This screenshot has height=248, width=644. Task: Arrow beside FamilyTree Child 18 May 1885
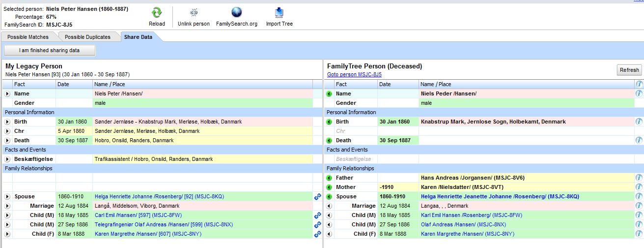point(329,215)
